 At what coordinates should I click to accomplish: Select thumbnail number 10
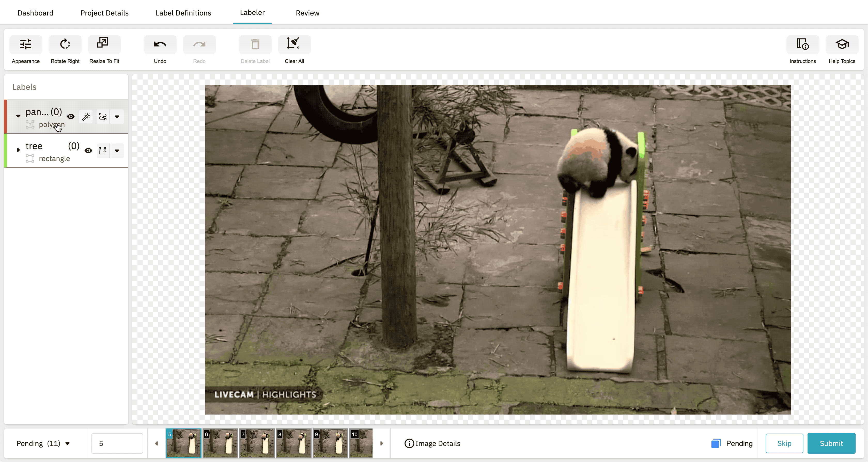pyautogui.click(x=361, y=443)
